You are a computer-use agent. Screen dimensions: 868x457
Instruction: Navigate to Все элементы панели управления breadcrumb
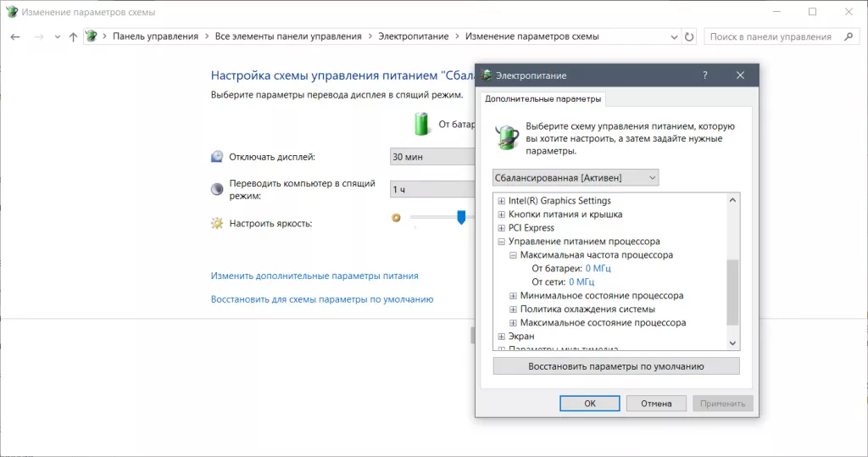point(288,36)
